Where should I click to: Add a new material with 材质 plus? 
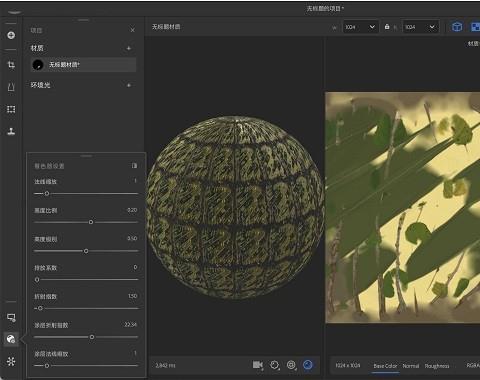click(x=129, y=48)
